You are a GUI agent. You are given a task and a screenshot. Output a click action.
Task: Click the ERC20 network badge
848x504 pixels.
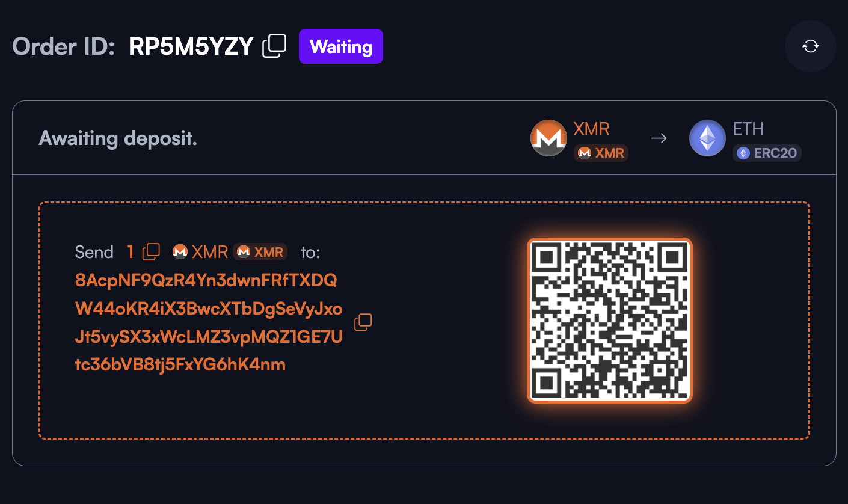pos(767,153)
